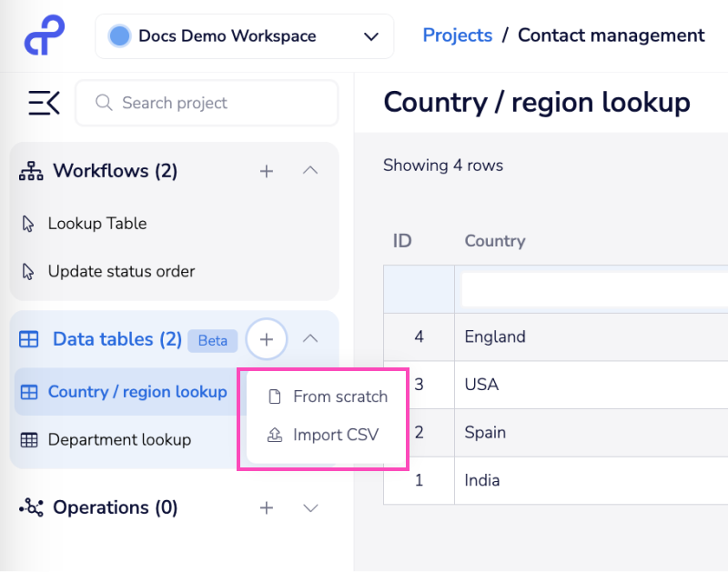Image resolution: width=728 pixels, height=572 pixels.
Task: Open the Docs Demo Workspace dropdown
Action: pyautogui.click(x=369, y=36)
